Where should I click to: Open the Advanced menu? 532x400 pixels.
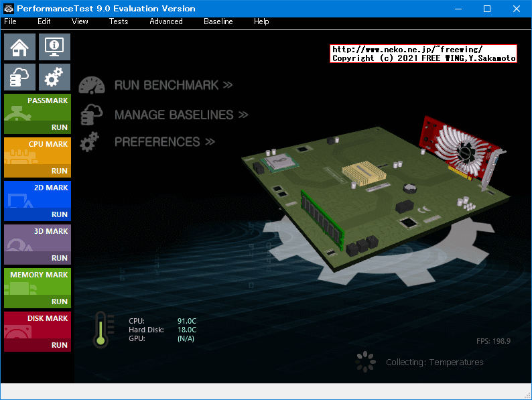click(x=165, y=21)
